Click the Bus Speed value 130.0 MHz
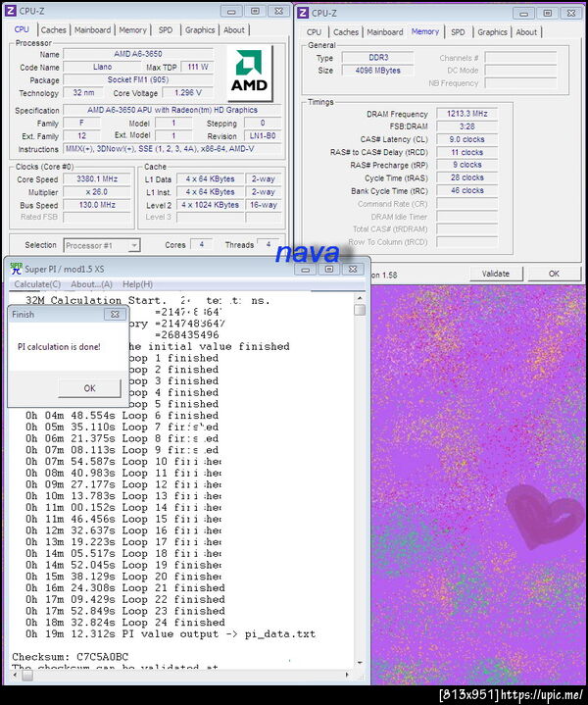This screenshot has height=705, width=588. point(97,205)
